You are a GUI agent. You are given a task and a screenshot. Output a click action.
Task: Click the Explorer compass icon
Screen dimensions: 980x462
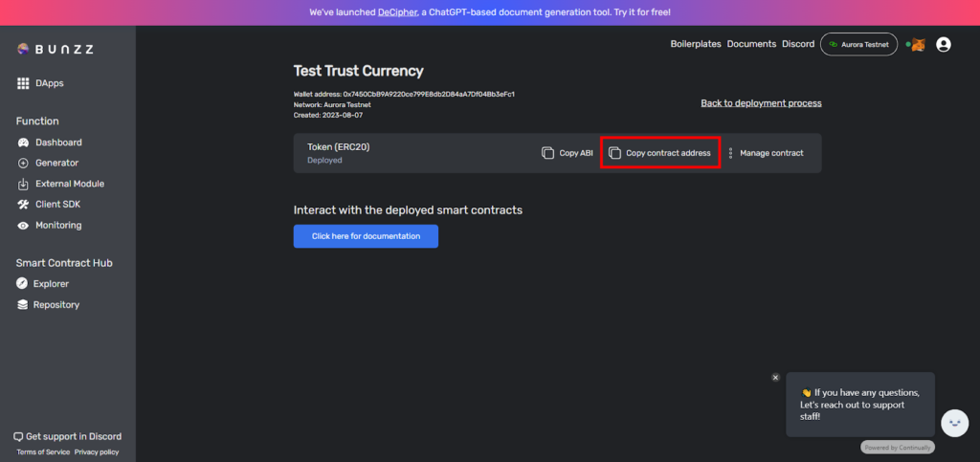coord(22,283)
